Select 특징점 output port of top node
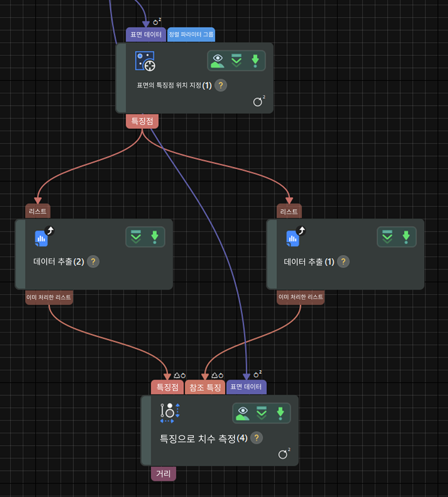Image resolution: width=448 pixels, height=497 pixels. [x=142, y=121]
